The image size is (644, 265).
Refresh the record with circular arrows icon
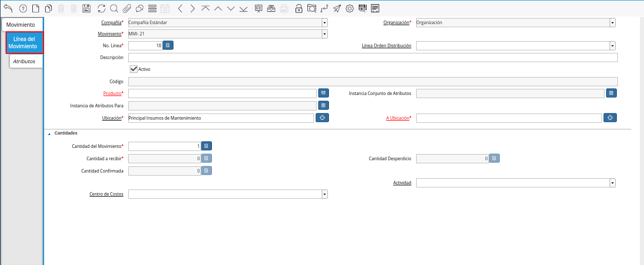coord(102,8)
